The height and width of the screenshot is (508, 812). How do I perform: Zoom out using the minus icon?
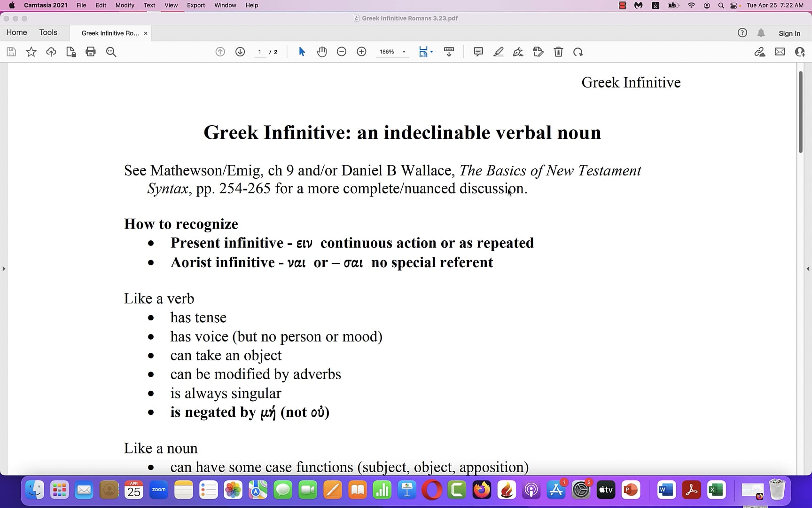coord(342,52)
